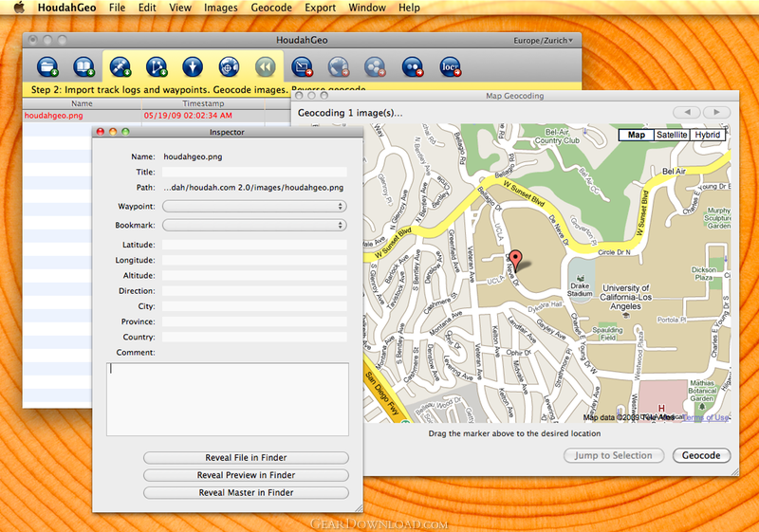Open the Images menu
The height and width of the screenshot is (532, 759).
tap(221, 8)
